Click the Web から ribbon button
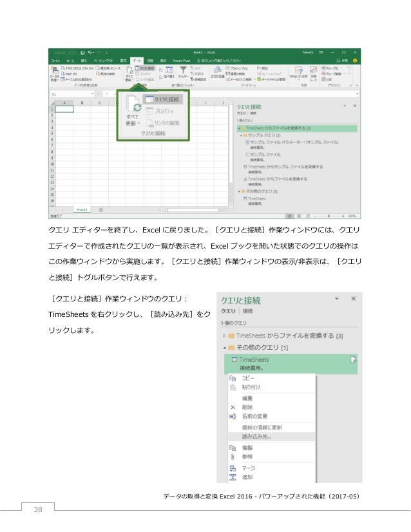The height and width of the screenshot is (532, 411). [x=69, y=73]
